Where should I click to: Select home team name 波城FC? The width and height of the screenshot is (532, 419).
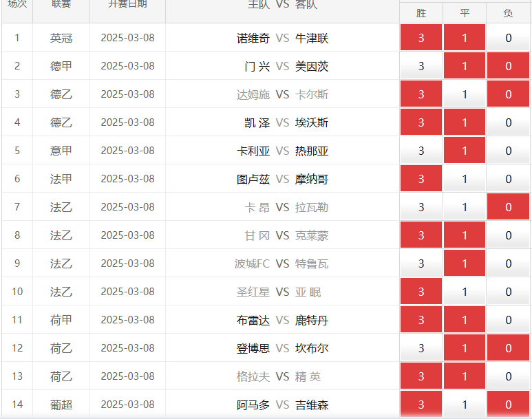[x=252, y=264]
